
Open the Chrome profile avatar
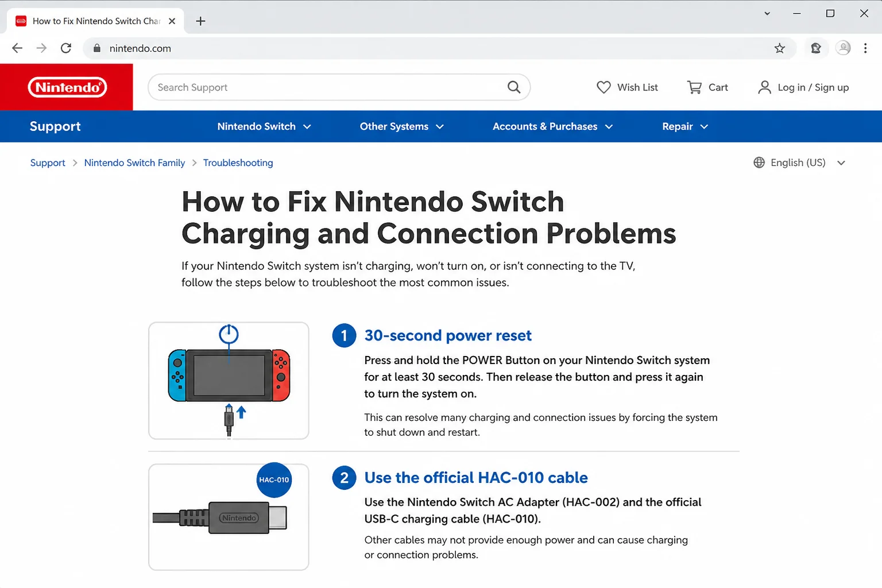pos(843,48)
